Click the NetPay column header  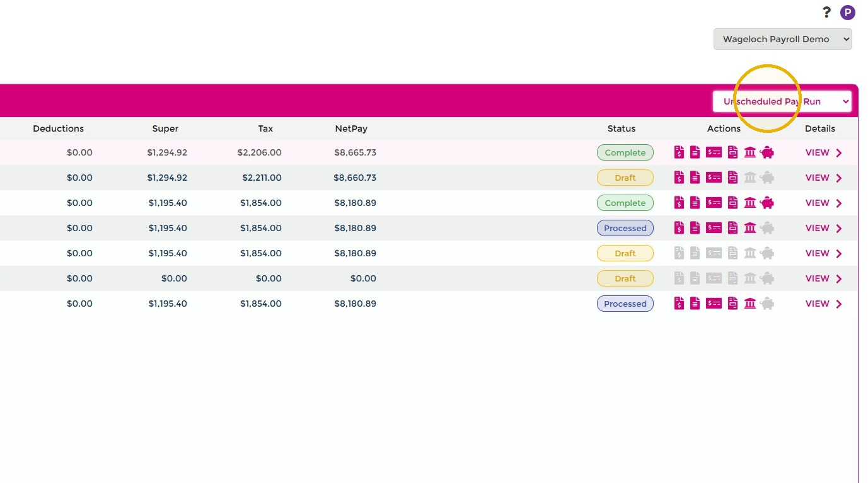[351, 128]
